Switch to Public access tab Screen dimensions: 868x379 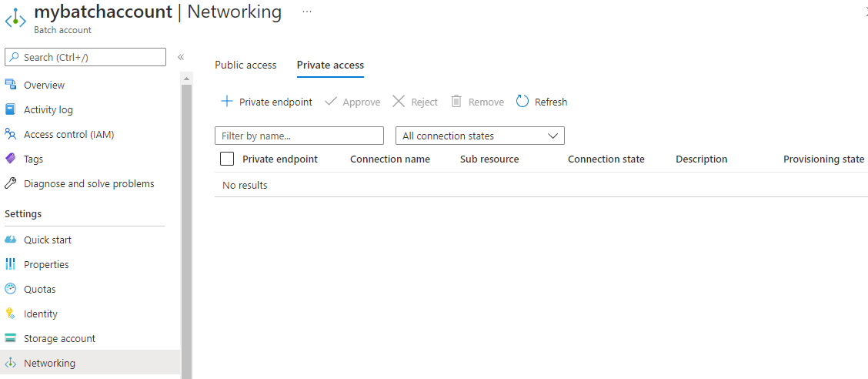245,65
